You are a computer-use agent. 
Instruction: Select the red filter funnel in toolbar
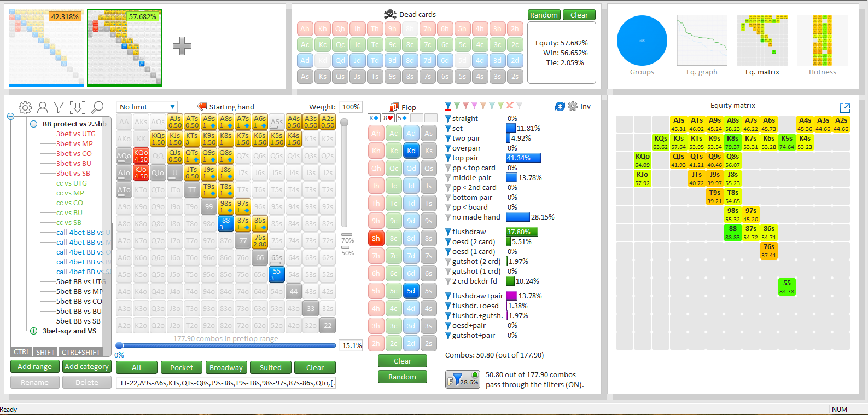tap(466, 106)
